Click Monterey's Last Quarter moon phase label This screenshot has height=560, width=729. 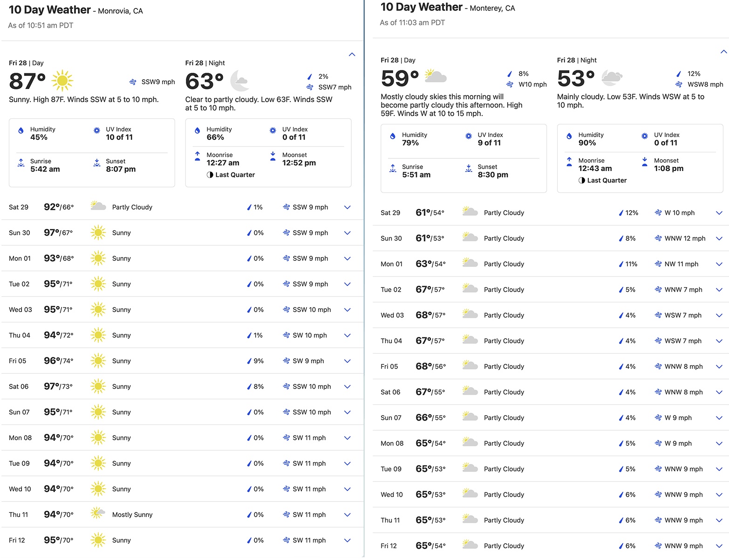[607, 180]
